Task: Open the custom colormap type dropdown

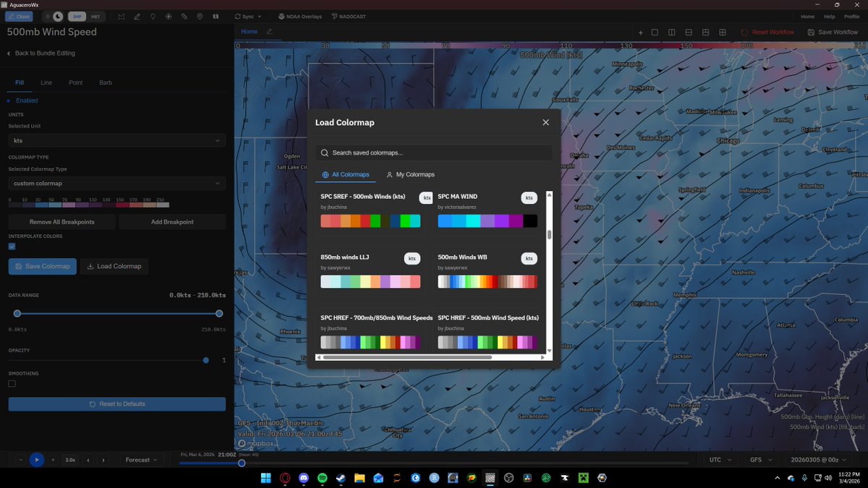Action: (116, 184)
